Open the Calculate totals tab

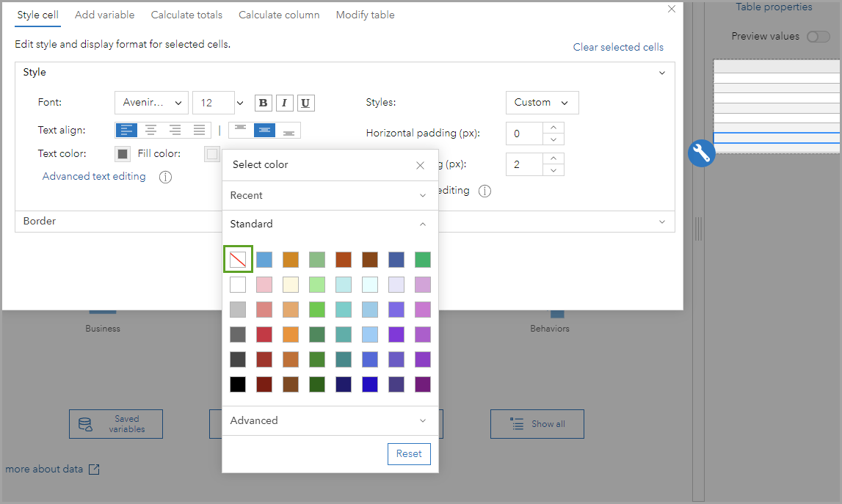click(186, 15)
